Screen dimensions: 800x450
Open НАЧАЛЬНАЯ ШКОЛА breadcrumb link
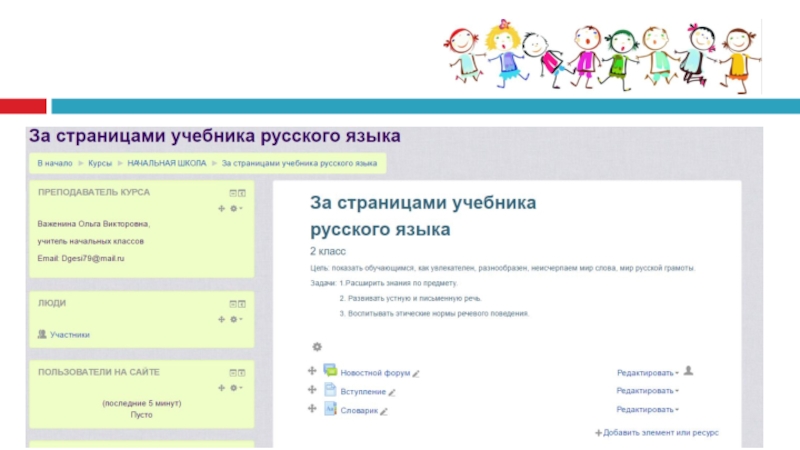coord(167,163)
